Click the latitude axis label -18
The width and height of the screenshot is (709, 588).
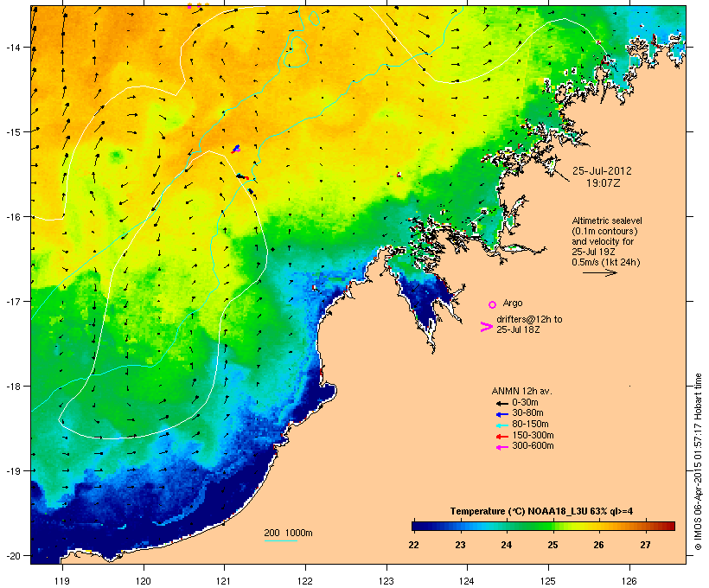click(13, 386)
